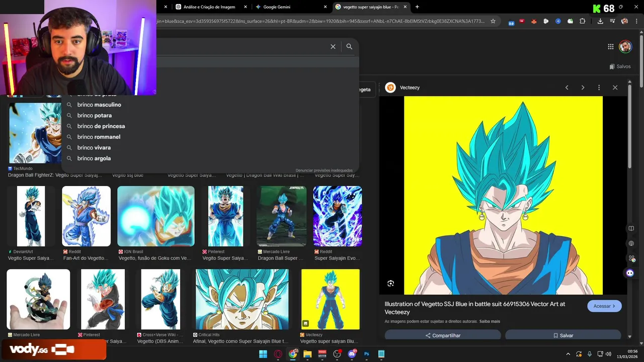
Task: Select suggestion brinco masculino
Action: coord(99,105)
